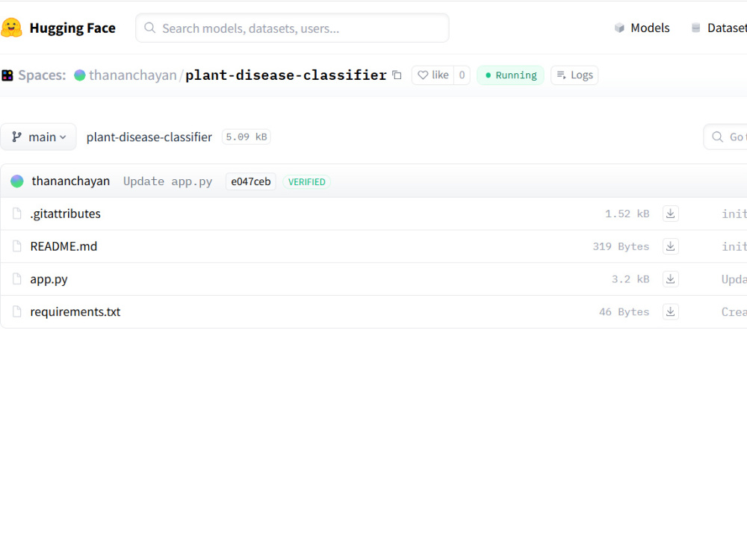Download the app.py file

click(670, 279)
